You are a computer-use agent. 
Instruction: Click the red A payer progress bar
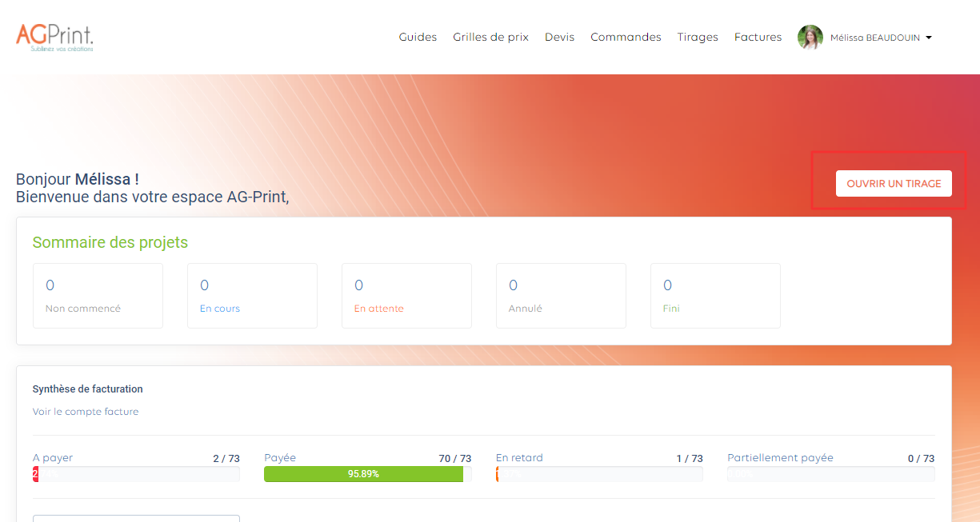[136, 474]
